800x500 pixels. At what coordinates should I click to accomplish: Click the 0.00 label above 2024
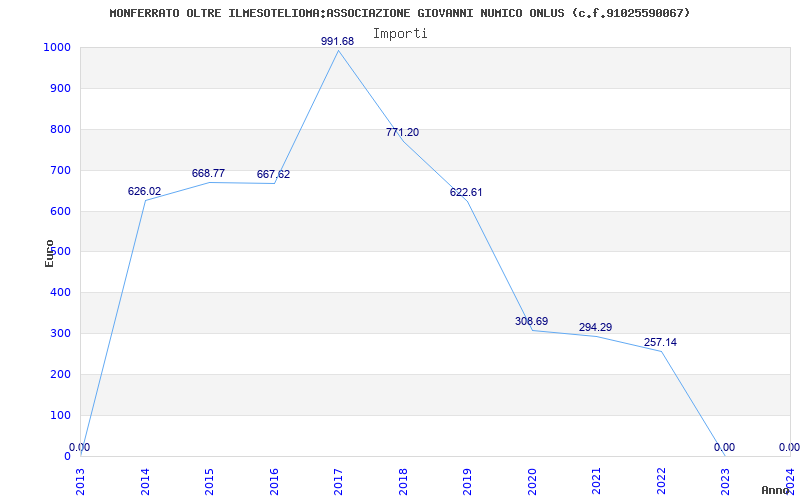789,447
